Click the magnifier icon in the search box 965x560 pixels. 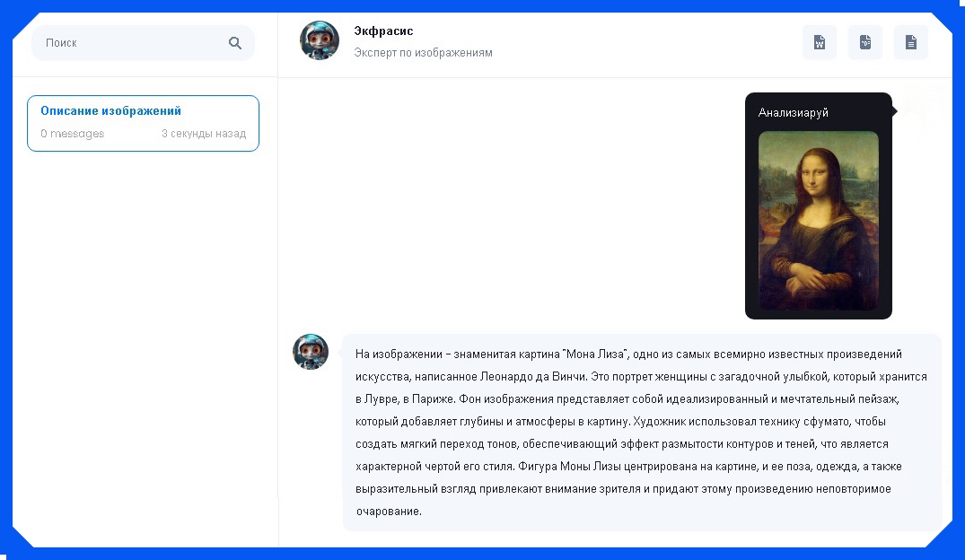[x=235, y=43]
